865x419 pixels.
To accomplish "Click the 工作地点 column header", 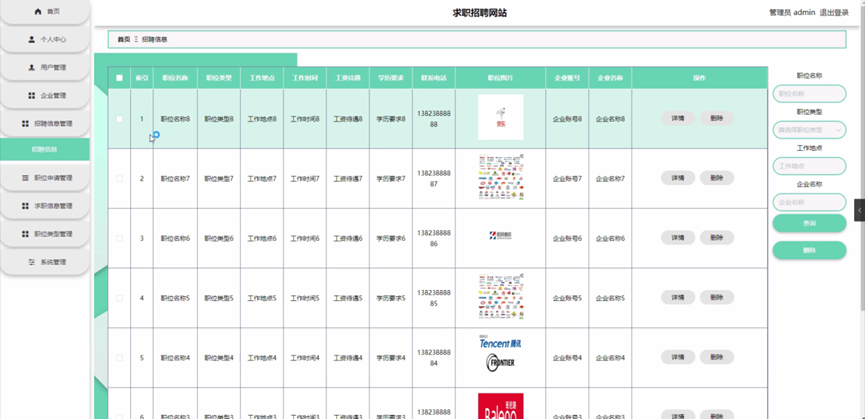I will pyautogui.click(x=261, y=78).
